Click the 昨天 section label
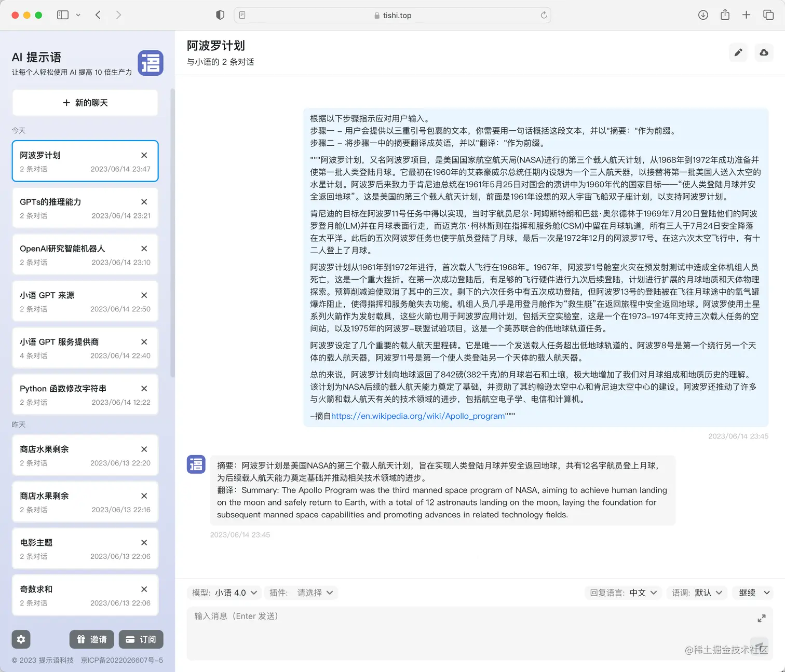The width and height of the screenshot is (785, 672). point(19,424)
